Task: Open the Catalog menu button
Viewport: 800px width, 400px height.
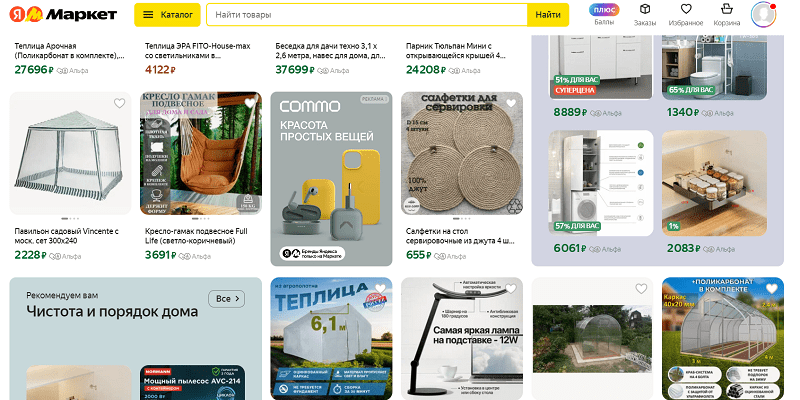Action: 167,15
